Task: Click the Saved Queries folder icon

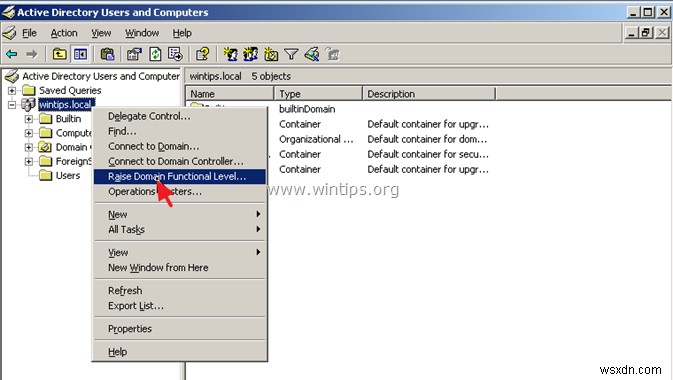Action: click(x=29, y=90)
